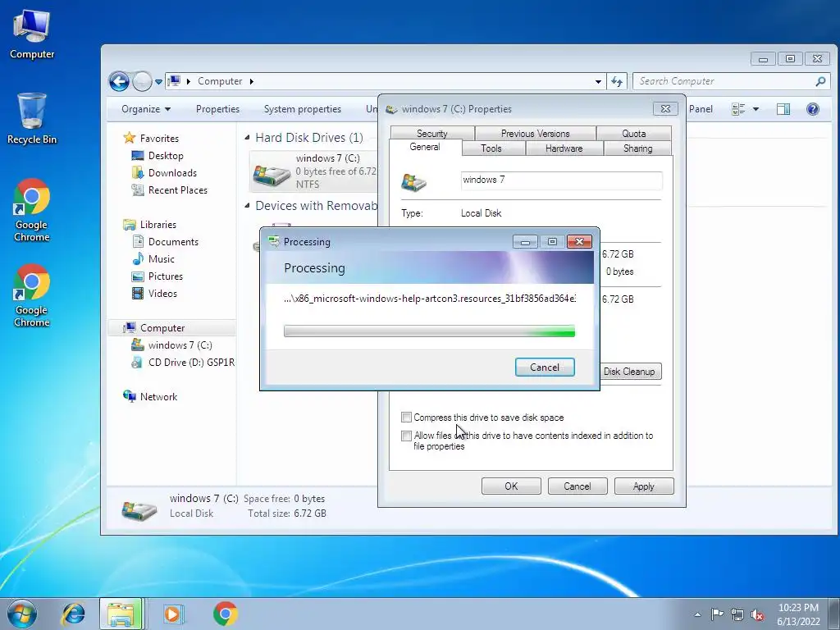Change your view icon in Explorer
Viewport: 840px width, 630px height.
(x=738, y=109)
